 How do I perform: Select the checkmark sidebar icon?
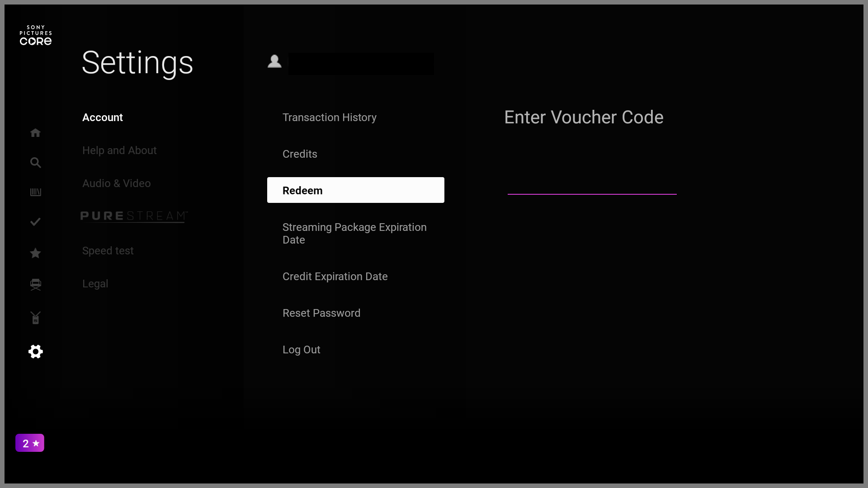pyautogui.click(x=35, y=222)
